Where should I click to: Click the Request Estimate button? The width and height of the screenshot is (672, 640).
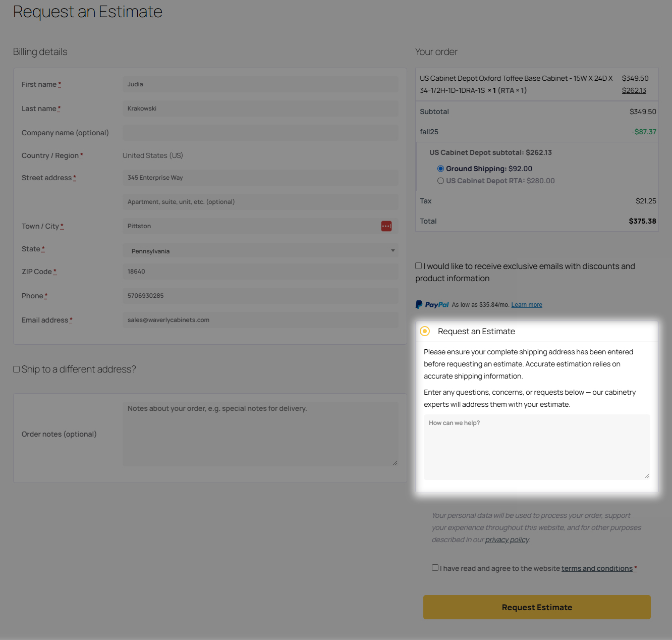coord(537,607)
